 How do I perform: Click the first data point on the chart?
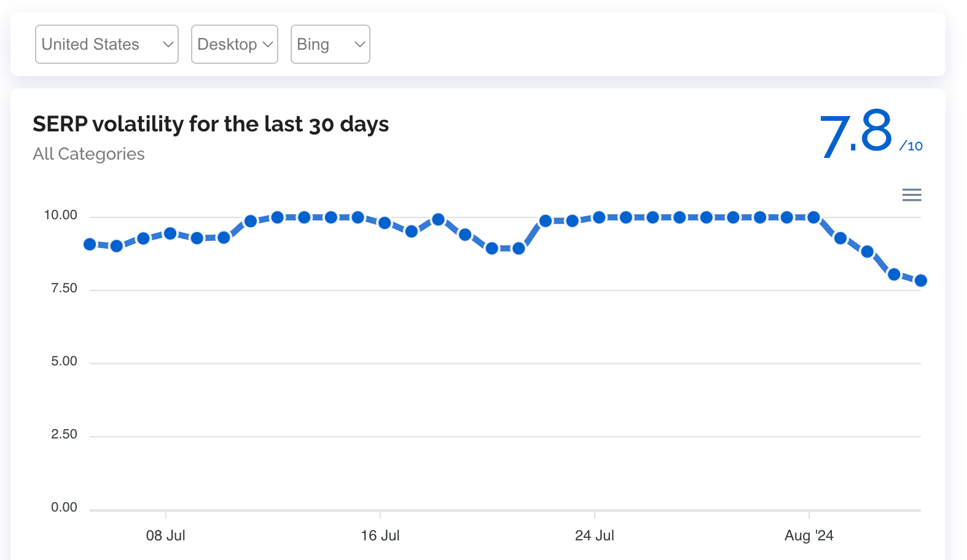tap(90, 244)
